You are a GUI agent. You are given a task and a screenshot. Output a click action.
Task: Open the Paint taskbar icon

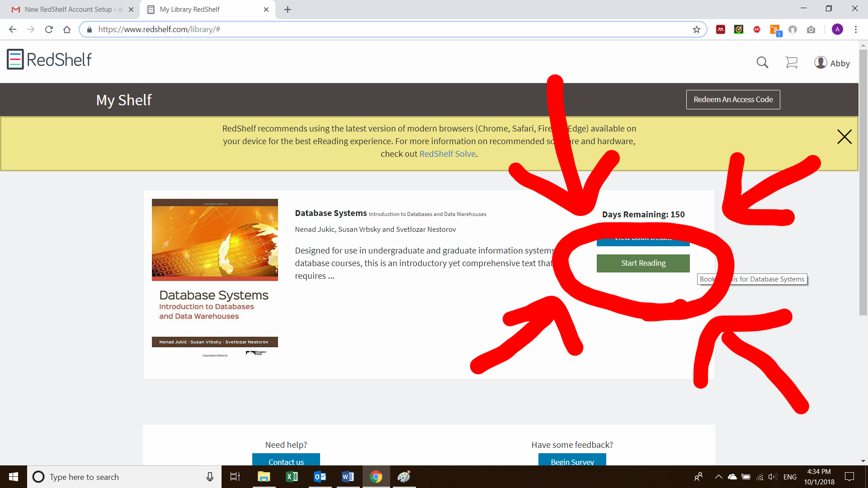pos(404,477)
